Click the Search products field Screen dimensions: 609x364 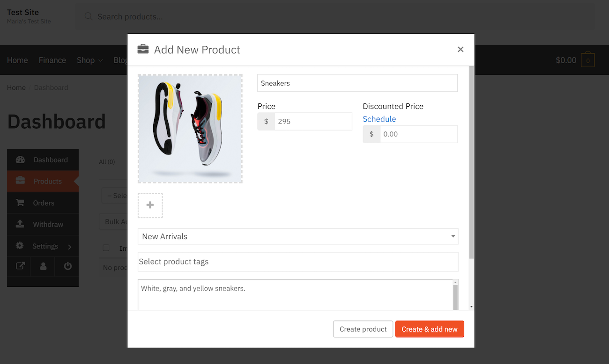335,16
